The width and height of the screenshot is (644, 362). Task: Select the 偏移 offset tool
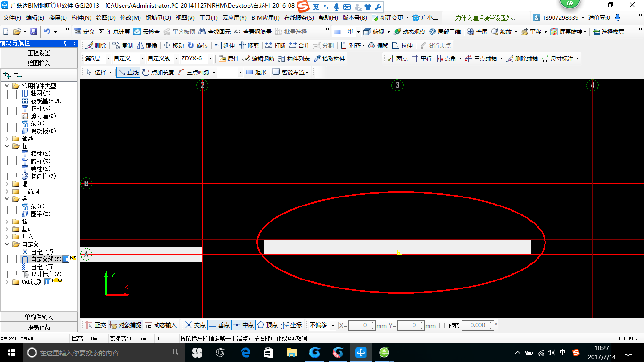click(378, 46)
